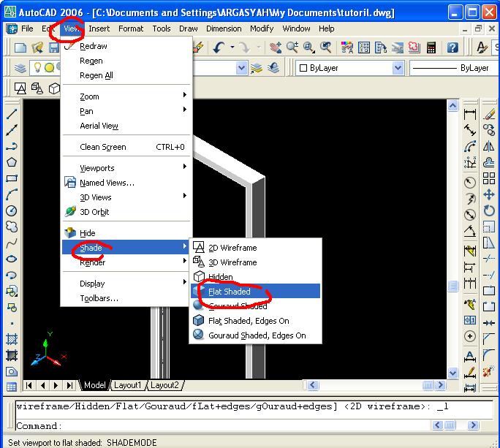This screenshot has width=500, height=448.
Task: Select the Mirror modify tool
Action: click(x=489, y=146)
